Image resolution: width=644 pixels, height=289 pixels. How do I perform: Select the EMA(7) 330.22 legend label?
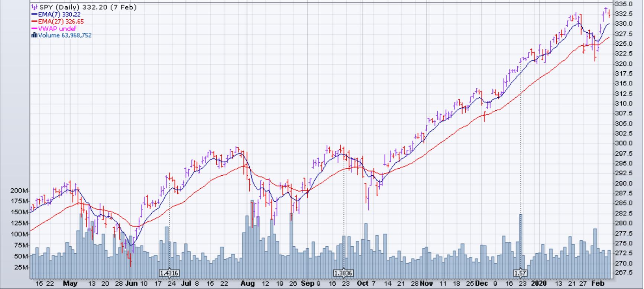coord(59,14)
